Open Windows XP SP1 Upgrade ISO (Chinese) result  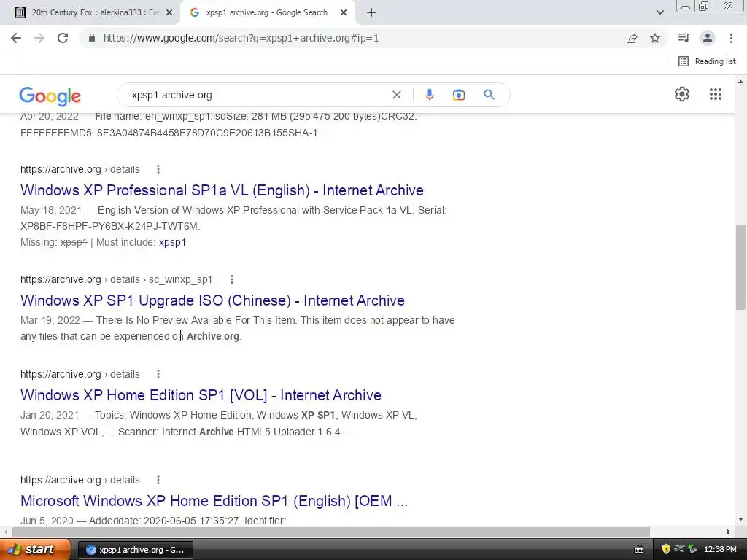click(212, 300)
